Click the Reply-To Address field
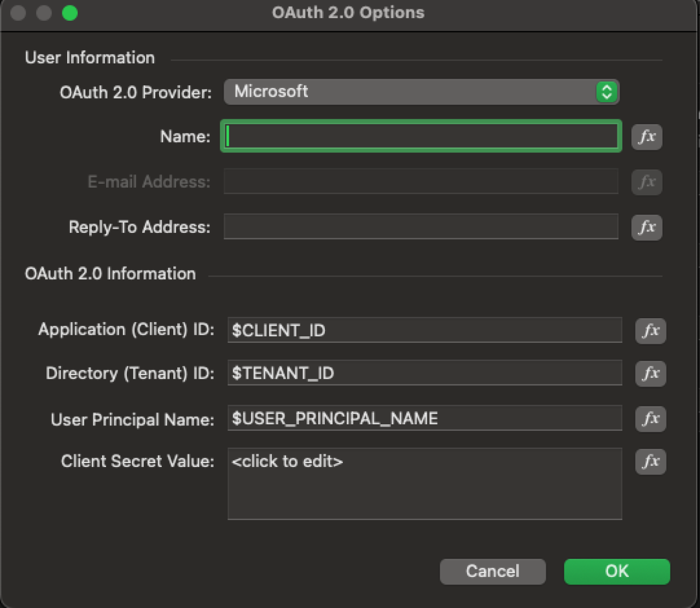This screenshot has width=700, height=608. (421, 226)
